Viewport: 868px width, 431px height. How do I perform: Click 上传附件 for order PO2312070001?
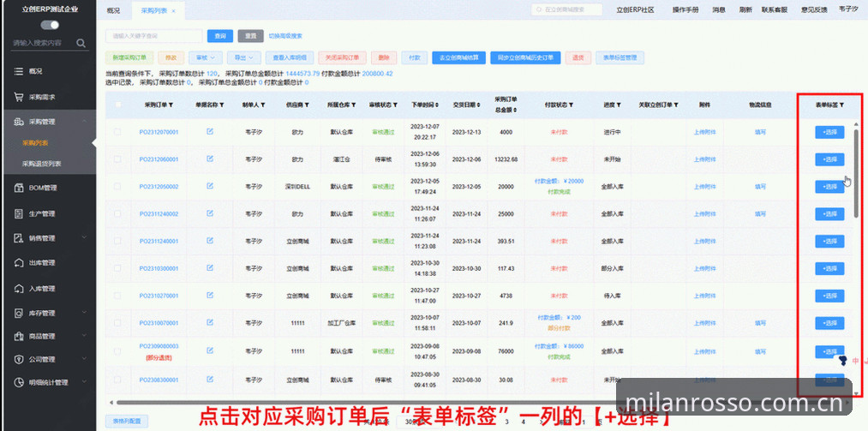(x=704, y=132)
